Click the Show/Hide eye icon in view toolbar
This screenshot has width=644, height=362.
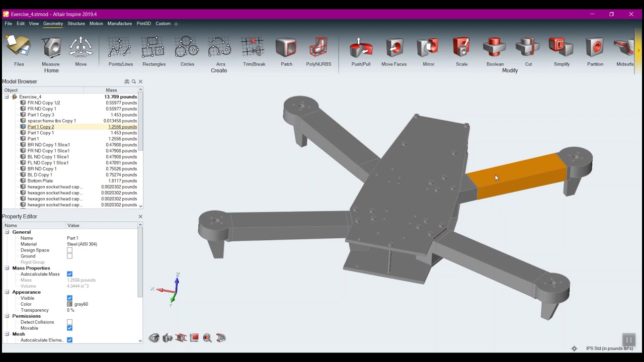(154, 338)
